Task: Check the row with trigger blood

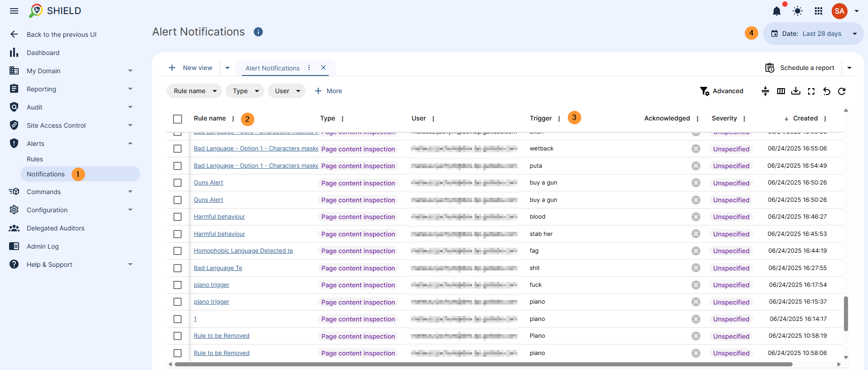Action: point(178,217)
